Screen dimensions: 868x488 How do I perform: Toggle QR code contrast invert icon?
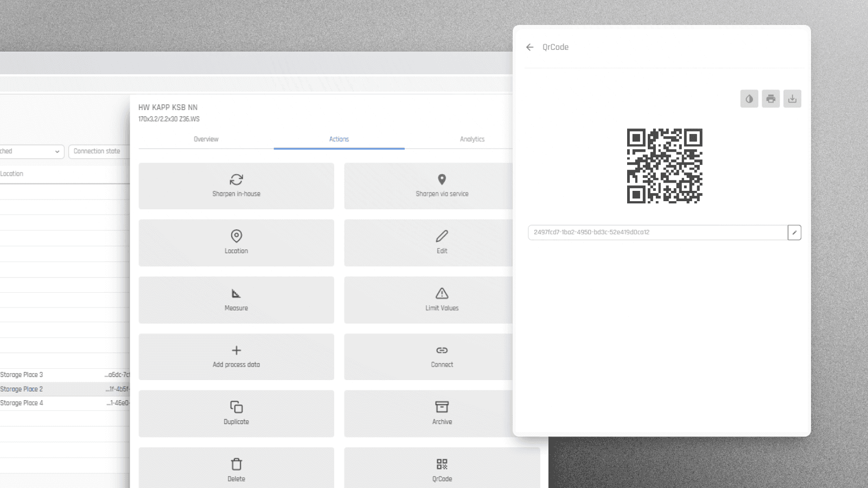tap(749, 99)
